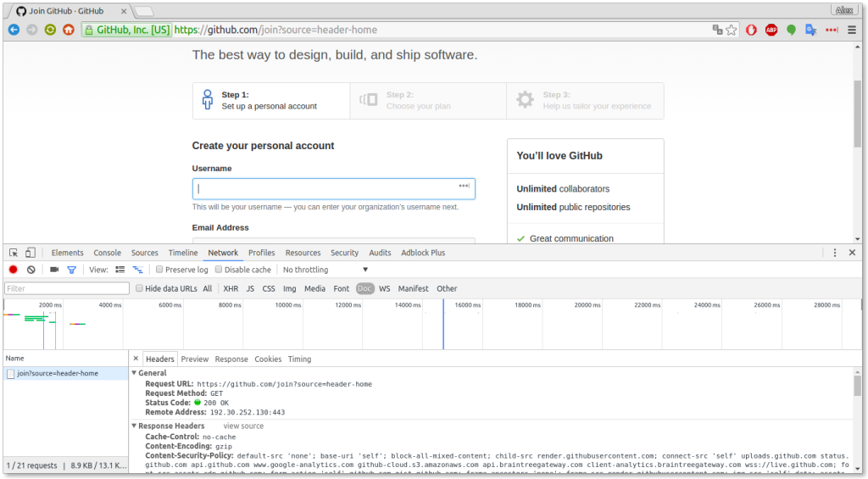Enable the Preserve log checkbox
Screen dimensions: 868x479
coord(159,269)
